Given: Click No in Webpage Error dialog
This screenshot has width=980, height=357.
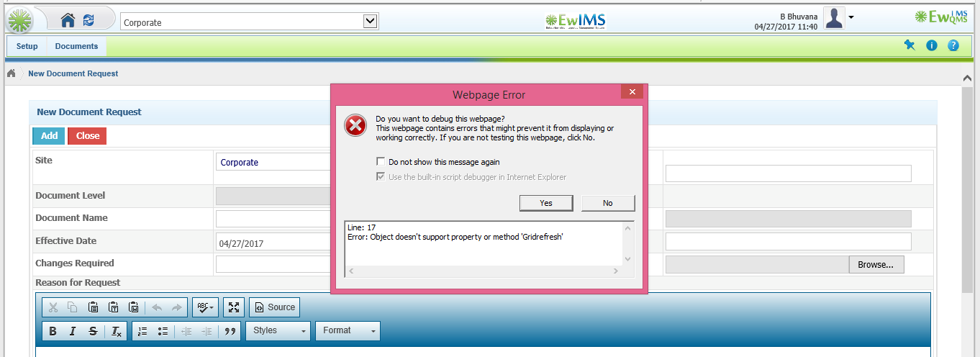Looking at the screenshot, I should tap(608, 203).
